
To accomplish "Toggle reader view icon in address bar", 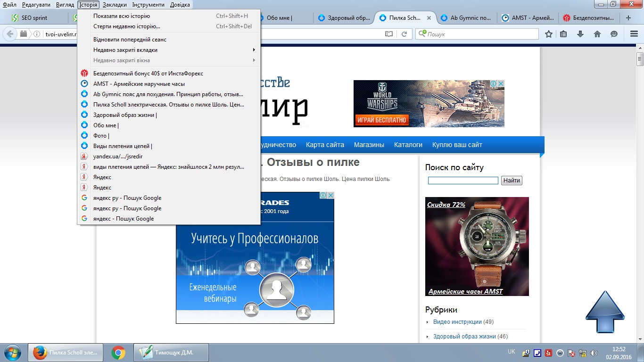I will pyautogui.click(x=388, y=34).
